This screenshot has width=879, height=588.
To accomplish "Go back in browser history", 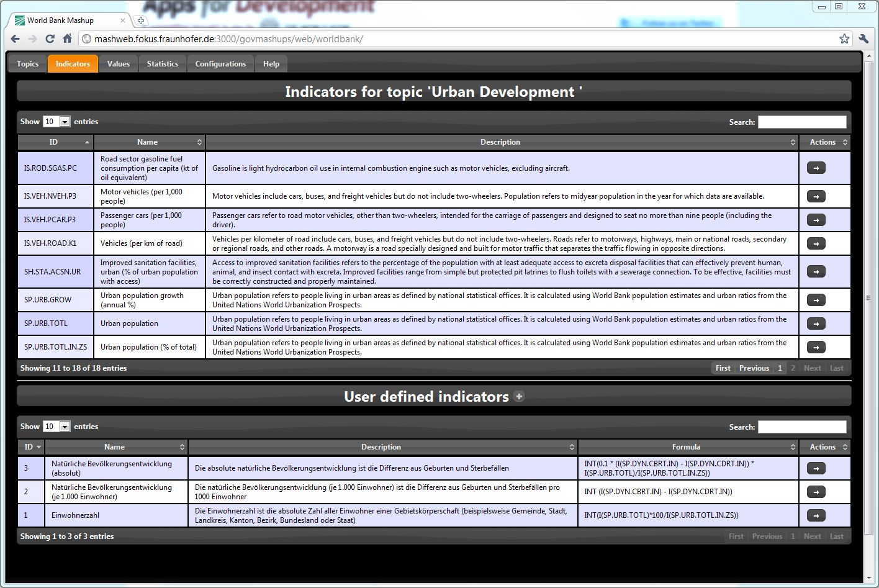I will (16, 38).
